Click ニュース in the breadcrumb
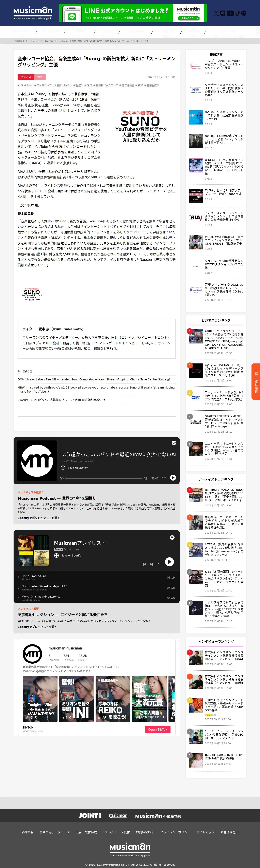260x868 pixels. (x=34, y=41)
